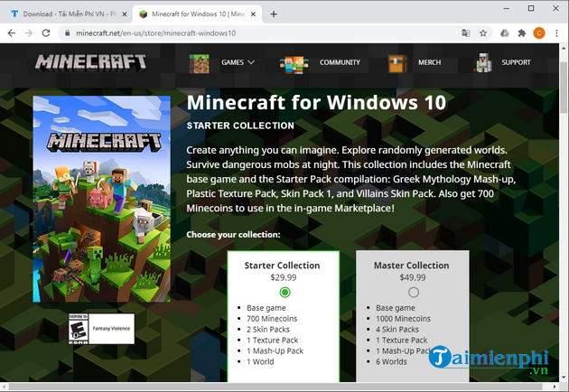Click the Master Collection card title
This screenshot has width=569, height=392.
tap(412, 266)
